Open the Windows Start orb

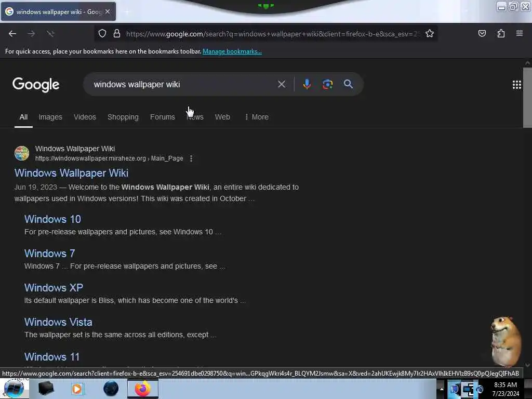click(x=14, y=389)
